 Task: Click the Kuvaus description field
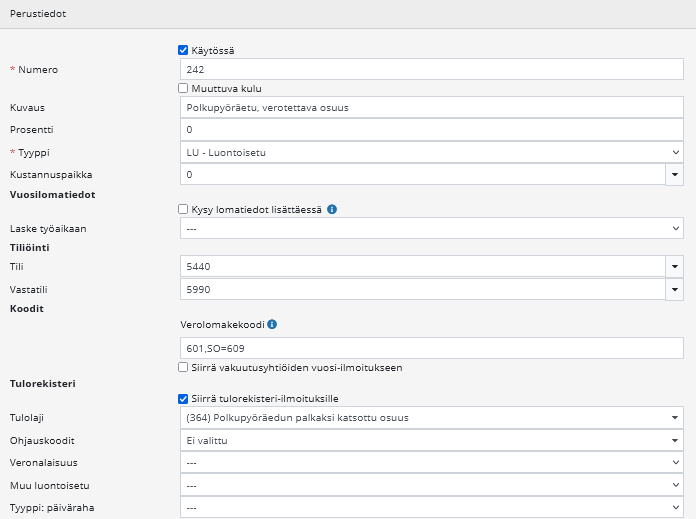[x=430, y=107]
